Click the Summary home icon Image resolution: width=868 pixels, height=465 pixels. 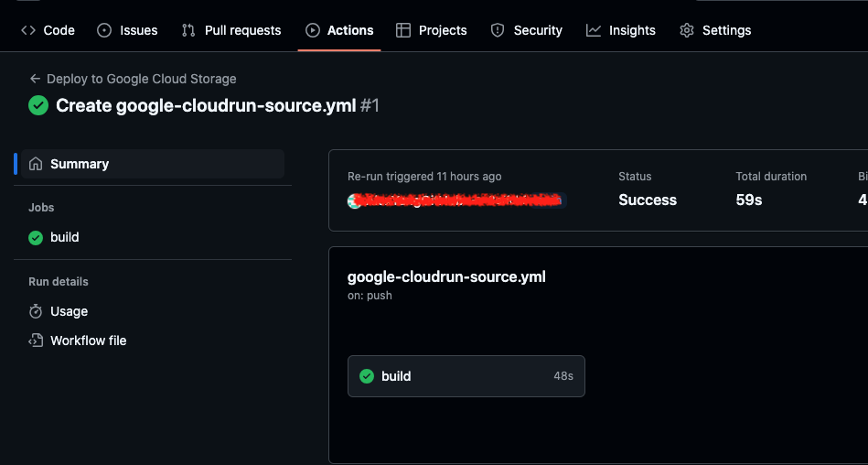(36, 164)
